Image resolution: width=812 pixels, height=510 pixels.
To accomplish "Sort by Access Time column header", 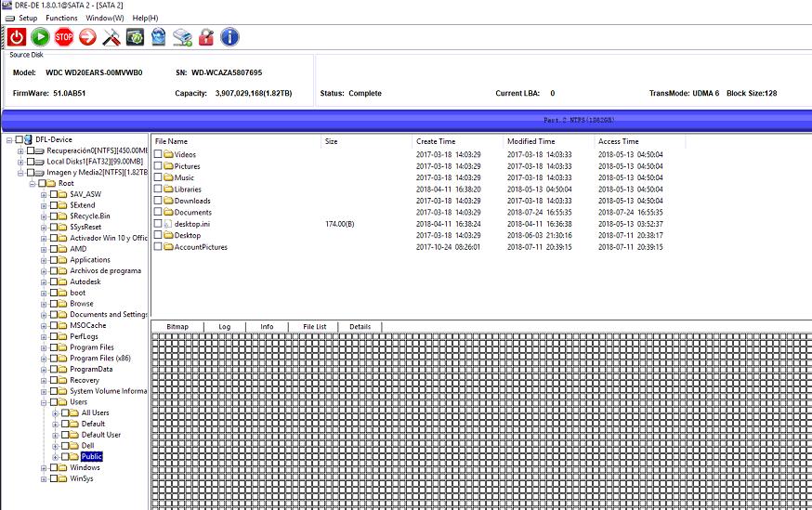I will tap(640, 141).
